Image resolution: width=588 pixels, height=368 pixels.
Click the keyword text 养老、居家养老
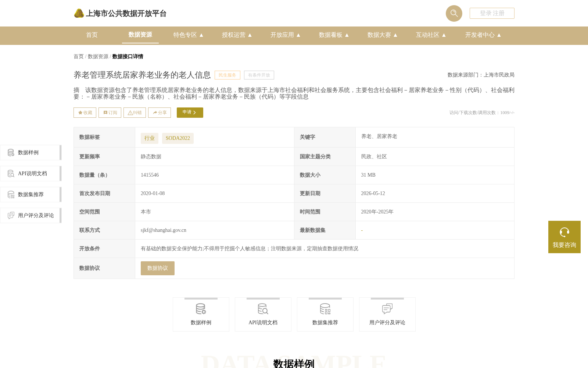(379, 137)
